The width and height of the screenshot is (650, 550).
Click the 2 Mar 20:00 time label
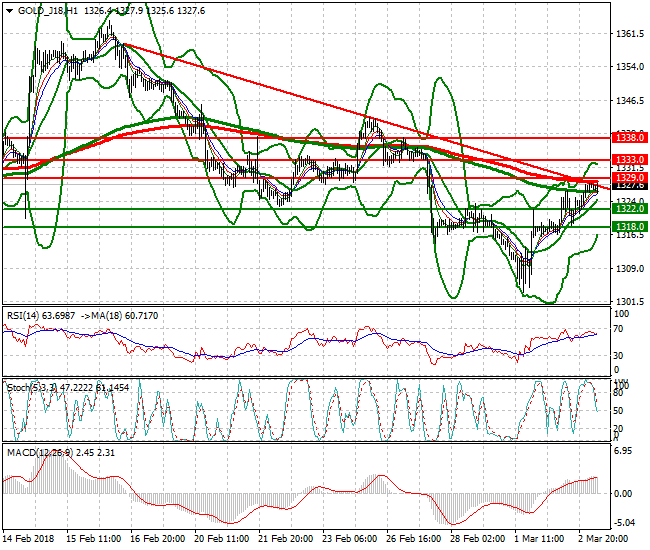[603, 539]
